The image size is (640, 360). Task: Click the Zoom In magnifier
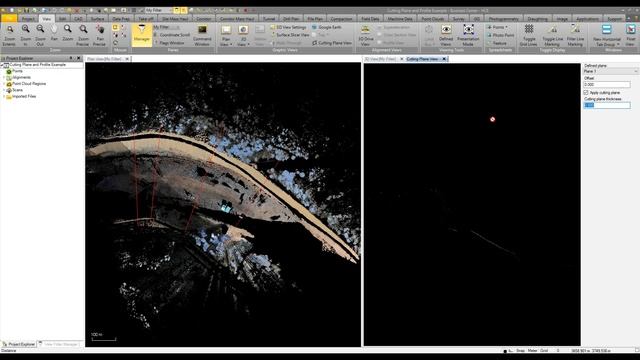click(x=26, y=36)
